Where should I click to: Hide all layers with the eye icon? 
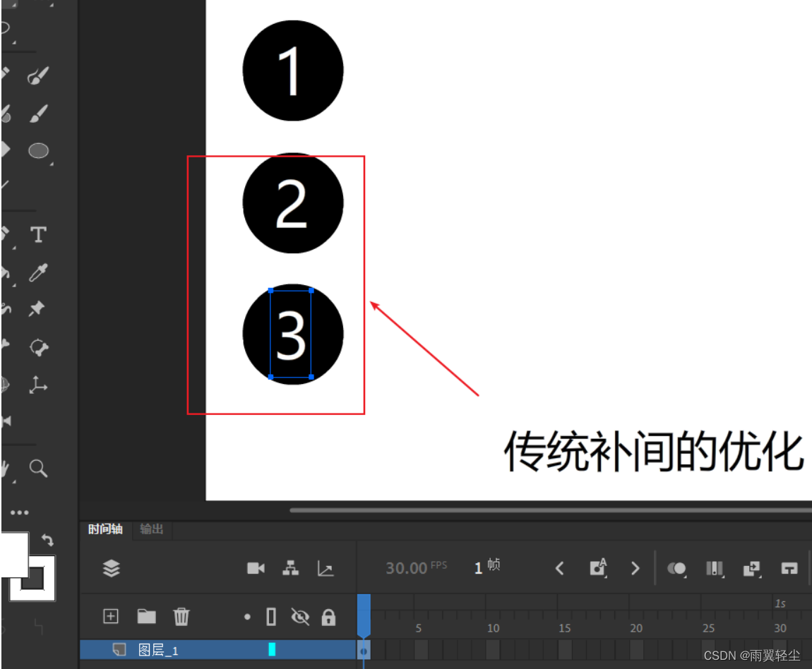[301, 617]
